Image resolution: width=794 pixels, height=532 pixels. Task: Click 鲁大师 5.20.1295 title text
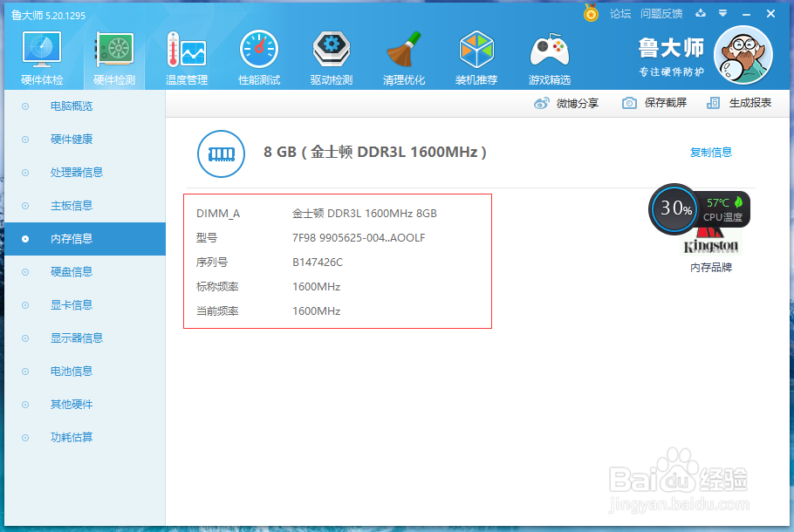coord(49,16)
